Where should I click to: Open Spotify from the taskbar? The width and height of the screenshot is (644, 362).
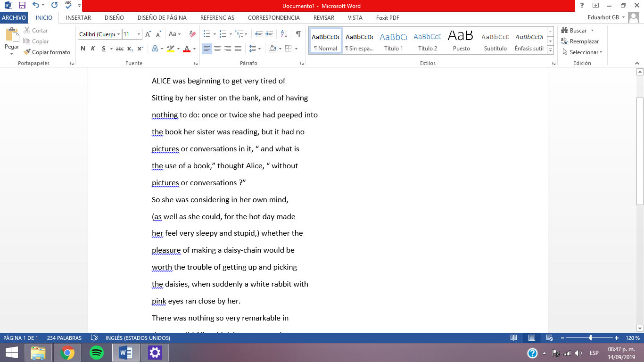click(x=97, y=353)
